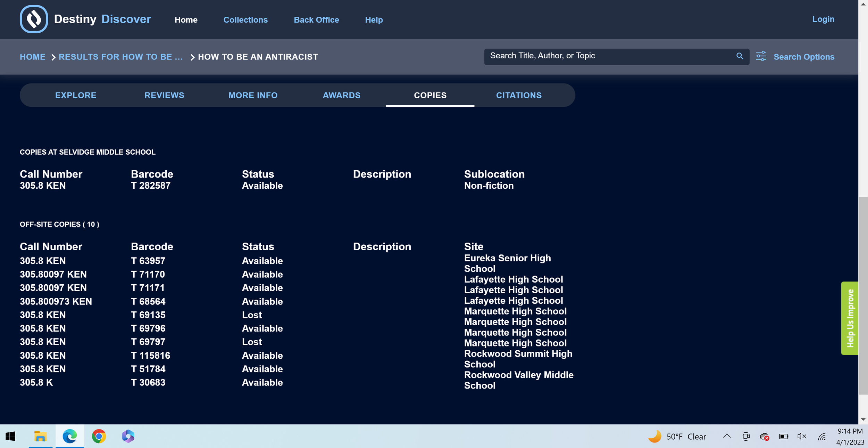Click barcode T 71170
The width and height of the screenshot is (868, 448).
[x=148, y=274]
